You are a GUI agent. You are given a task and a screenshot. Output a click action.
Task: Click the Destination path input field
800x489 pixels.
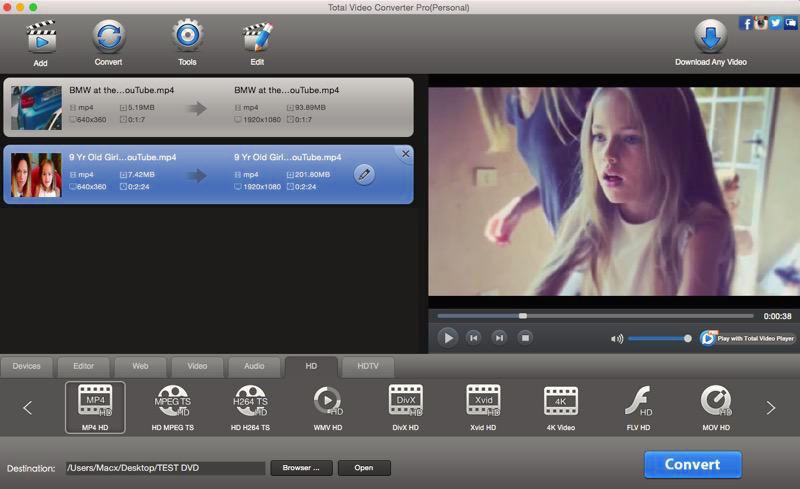[165, 468]
